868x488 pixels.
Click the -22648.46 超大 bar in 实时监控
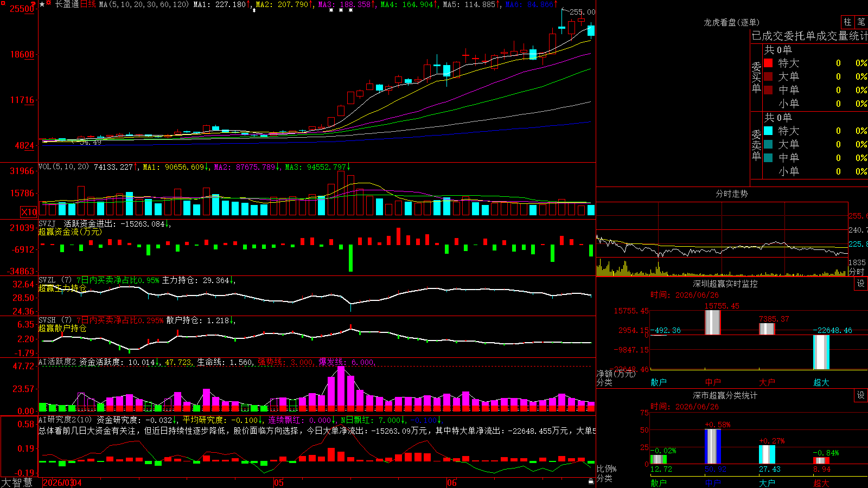click(x=821, y=352)
